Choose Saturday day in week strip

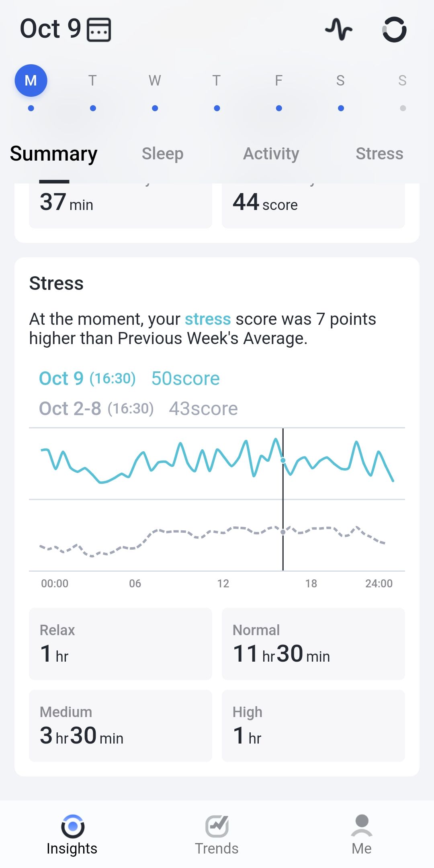(x=340, y=81)
